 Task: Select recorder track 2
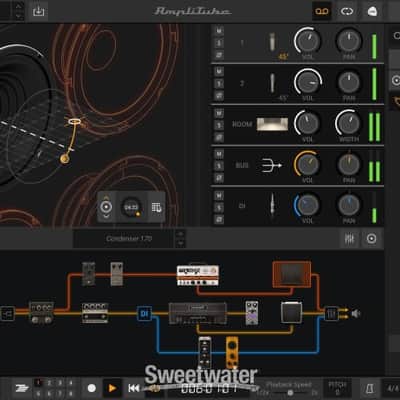pos(49,383)
